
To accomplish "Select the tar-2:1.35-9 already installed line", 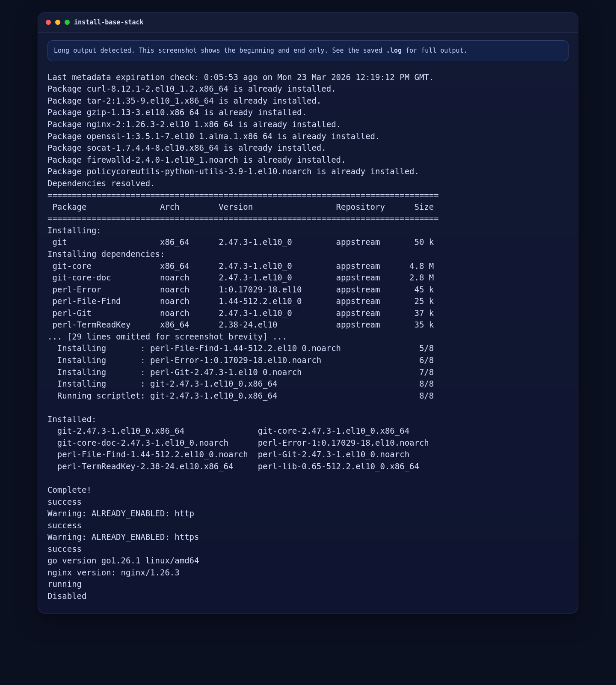I will pyautogui.click(x=184, y=101).
